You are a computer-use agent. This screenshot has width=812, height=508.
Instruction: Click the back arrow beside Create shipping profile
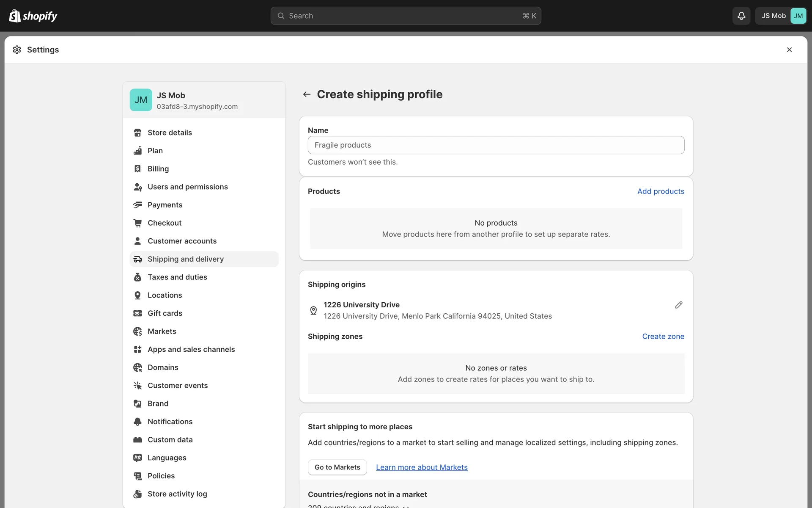click(x=307, y=94)
